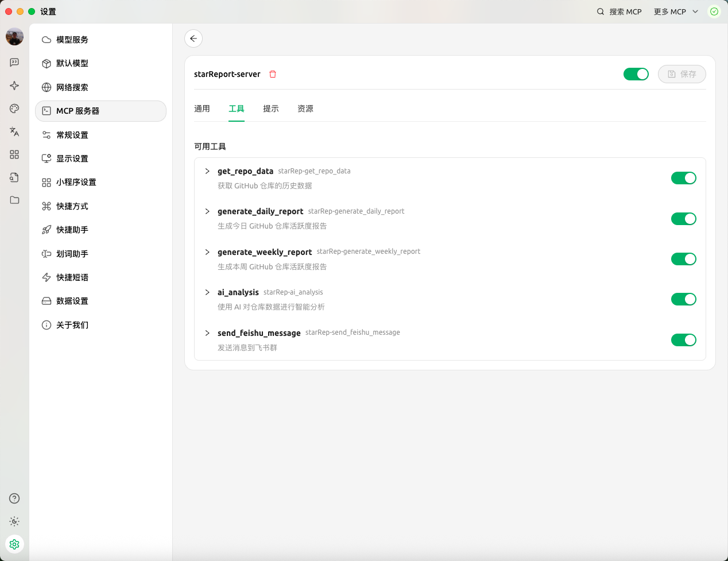Image resolution: width=728 pixels, height=561 pixels.
Task: Click the back arrow button
Action: [x=193, y=38]
